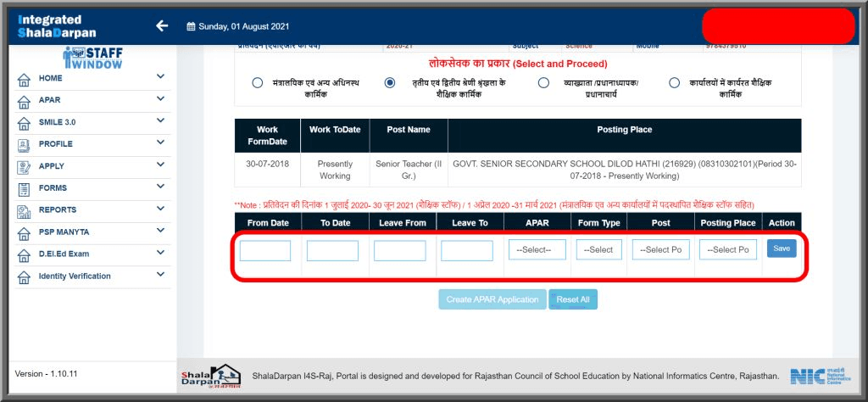868x402 pixels.
Task: Click the SMILE 3.0 sidebar icon
Action: tap(24, 123)
